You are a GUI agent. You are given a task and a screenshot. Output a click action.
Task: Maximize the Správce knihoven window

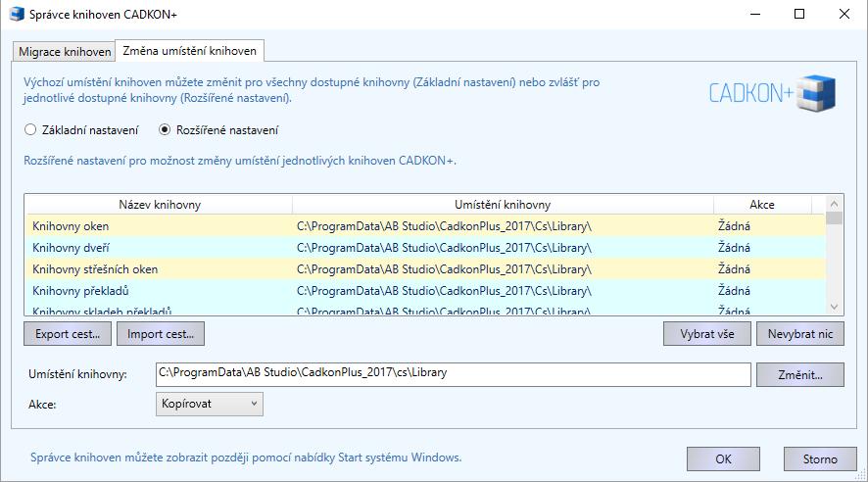tap(799, 14)
